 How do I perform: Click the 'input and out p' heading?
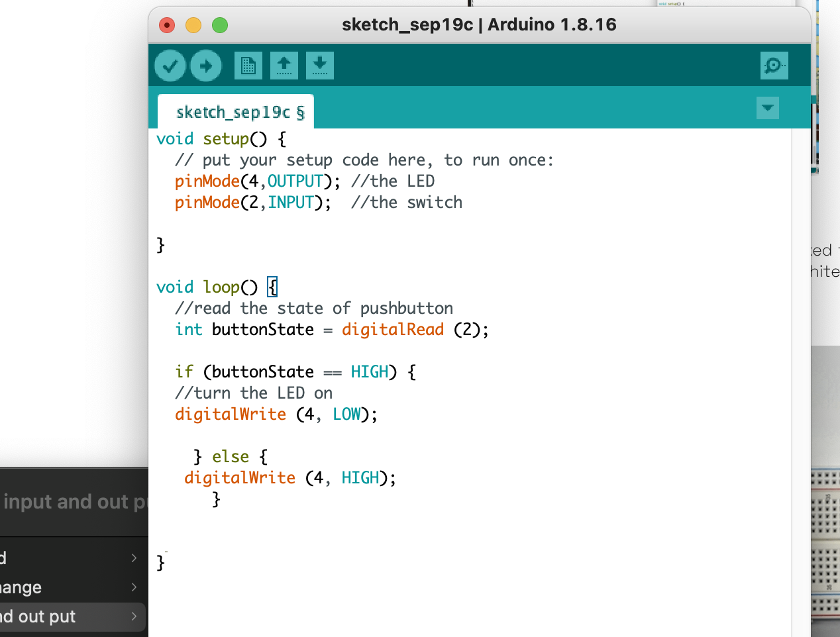(75, 502)
